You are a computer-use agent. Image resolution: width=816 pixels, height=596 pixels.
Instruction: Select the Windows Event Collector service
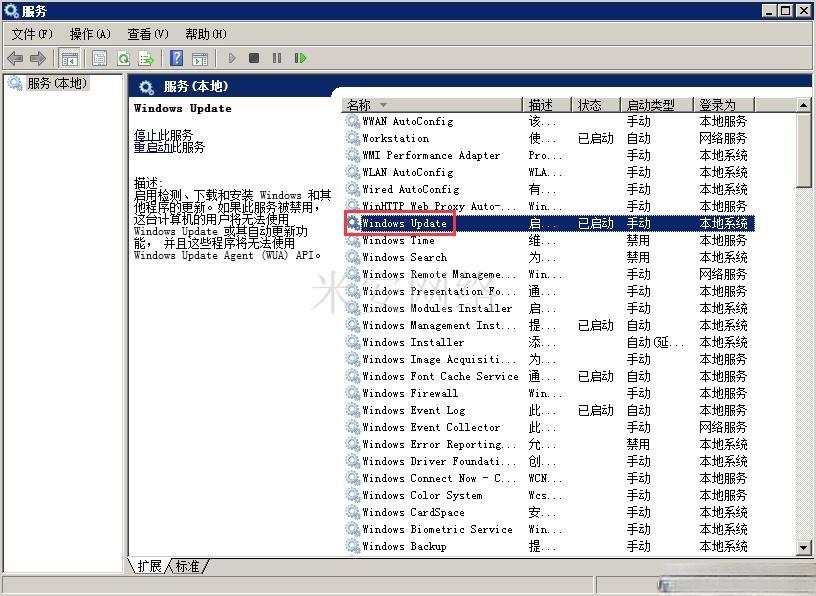431,427
